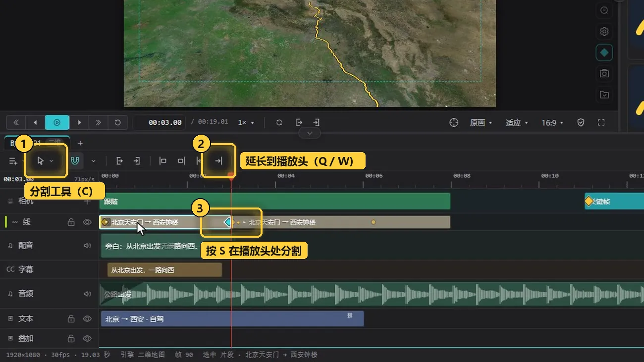Hide the 文本 track using its eye
The width and height of the screenshot is (644, 362).
(x=87, y=318)
